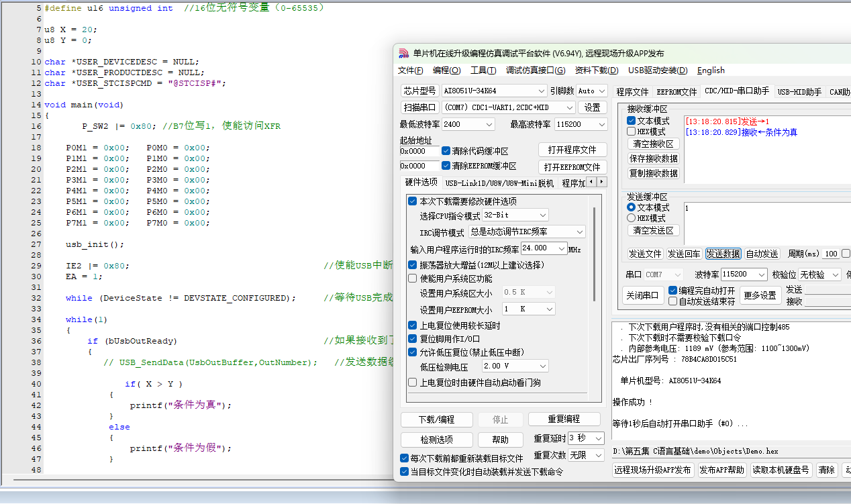Toggle 上电复位使用较长延时 checkbox
This screenshot has height=504, width=851.
point(413,325)
